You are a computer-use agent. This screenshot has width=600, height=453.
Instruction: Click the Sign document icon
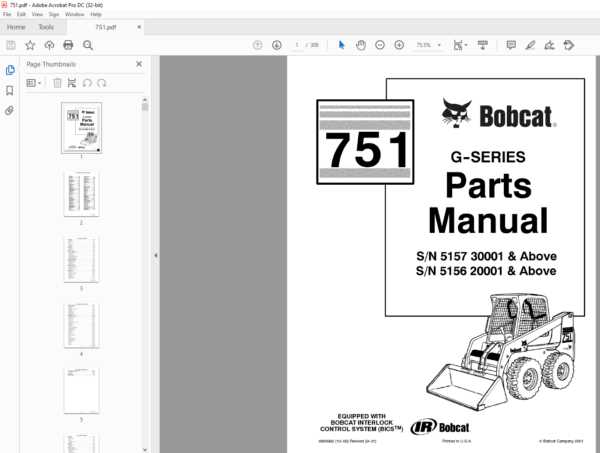click(549, 45)
